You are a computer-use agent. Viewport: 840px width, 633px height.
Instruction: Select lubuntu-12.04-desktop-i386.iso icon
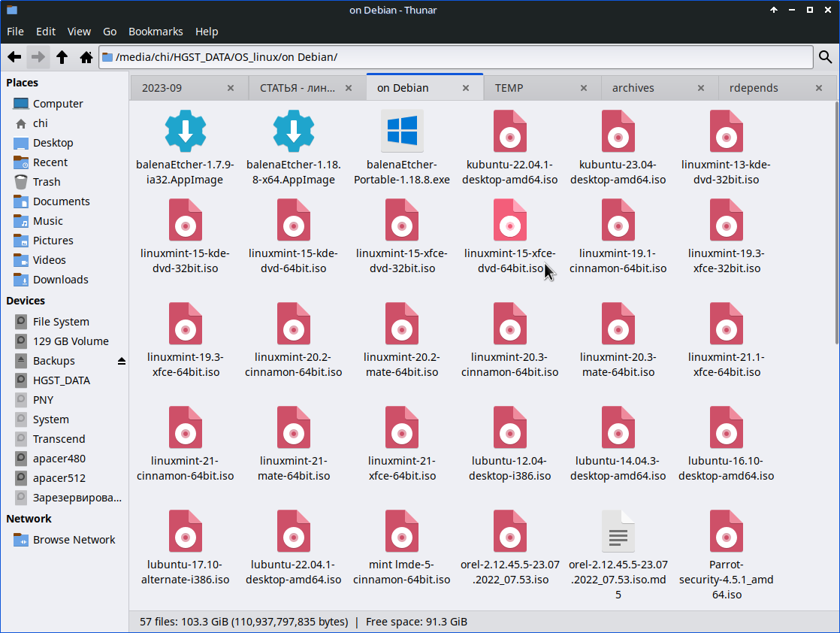click(510, 427)
